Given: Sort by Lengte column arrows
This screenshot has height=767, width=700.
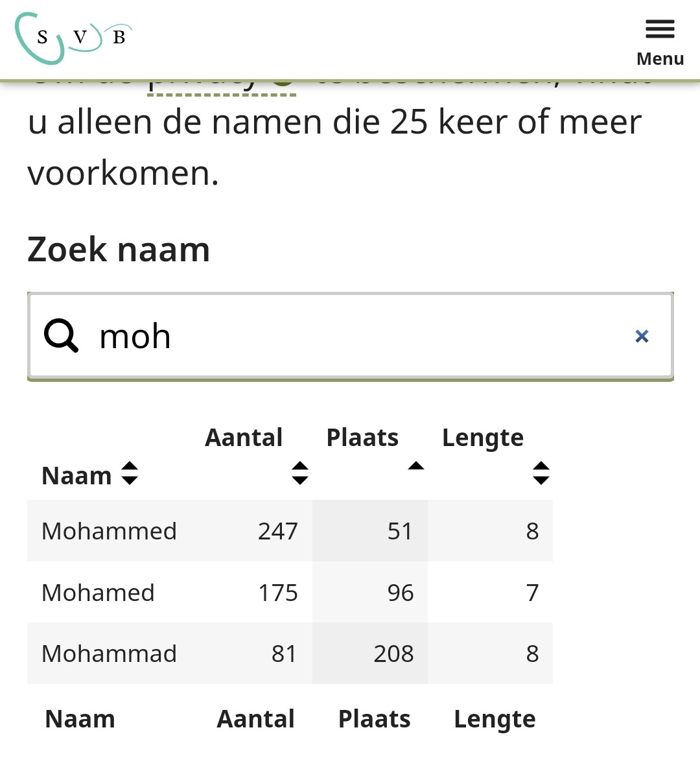Looking at the screenshot, I should [x=541, y=473].
